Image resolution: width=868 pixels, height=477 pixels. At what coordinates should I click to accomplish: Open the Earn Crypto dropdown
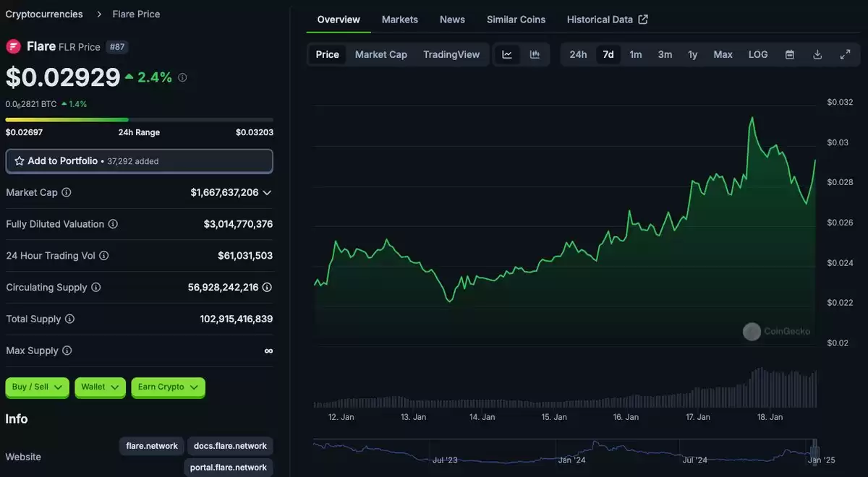click(168, 387)
